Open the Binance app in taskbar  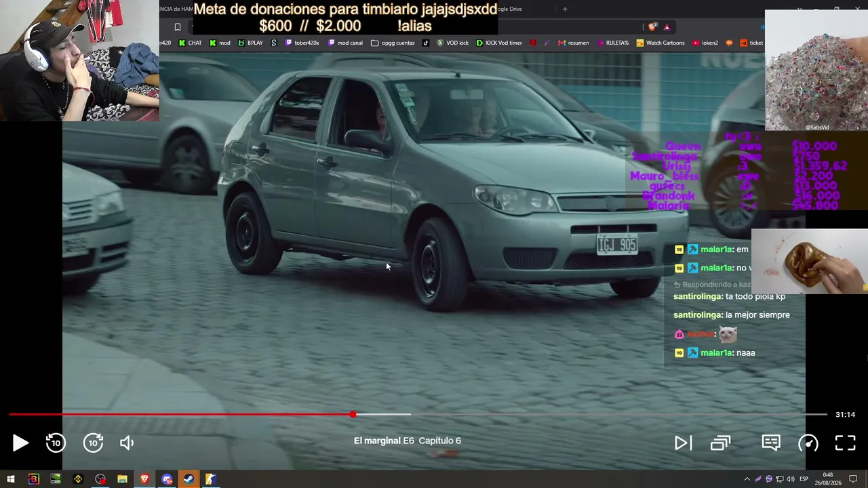tap(78, 479)
